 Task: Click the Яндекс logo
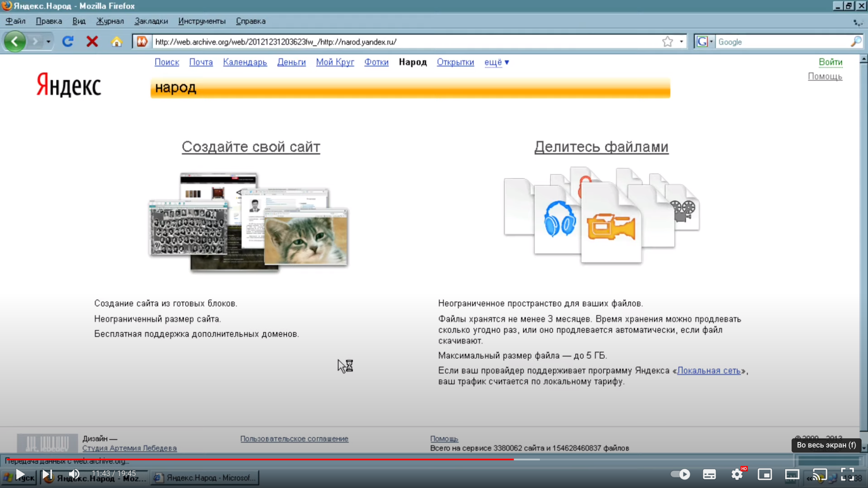click(x=69, y=85)
